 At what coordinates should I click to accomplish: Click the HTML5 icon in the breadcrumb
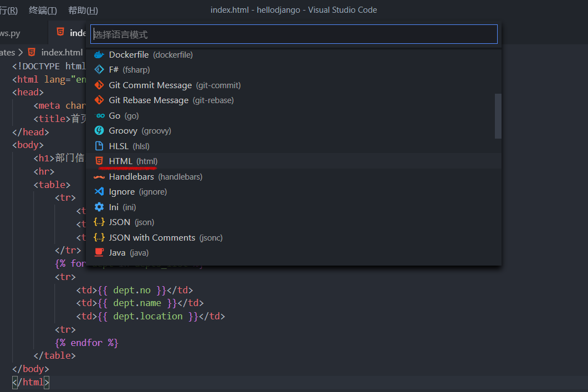pos(32,52)
